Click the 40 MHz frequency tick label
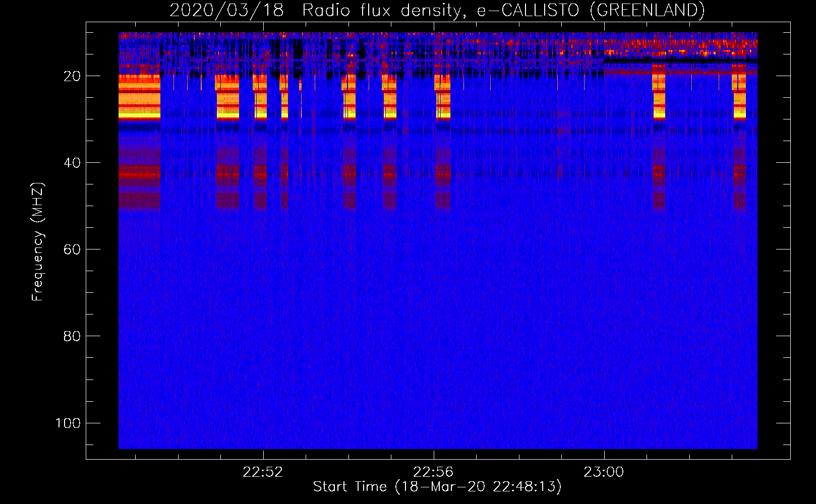 click(x=72, y=163)
